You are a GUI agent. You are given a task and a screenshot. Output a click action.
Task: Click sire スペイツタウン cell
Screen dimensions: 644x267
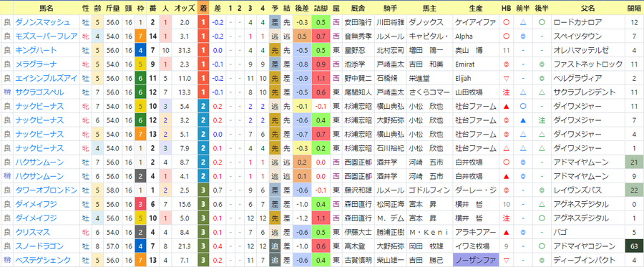(x=587, y=36)
